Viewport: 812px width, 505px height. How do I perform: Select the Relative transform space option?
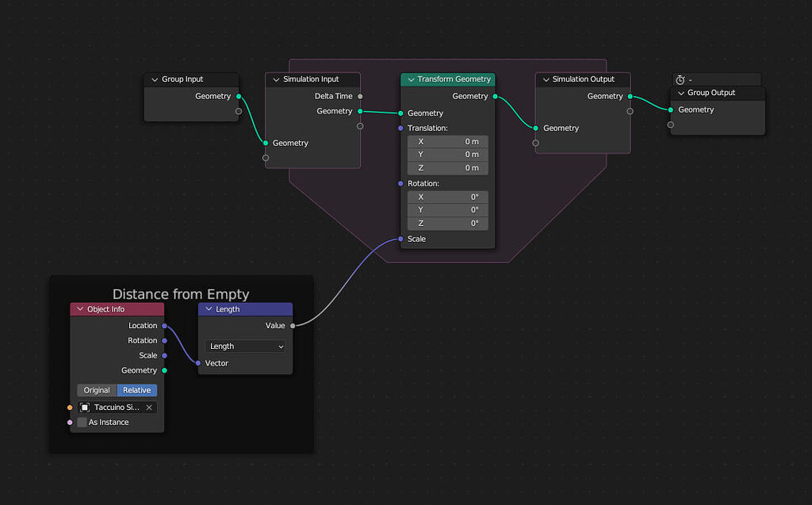(136, 391)
